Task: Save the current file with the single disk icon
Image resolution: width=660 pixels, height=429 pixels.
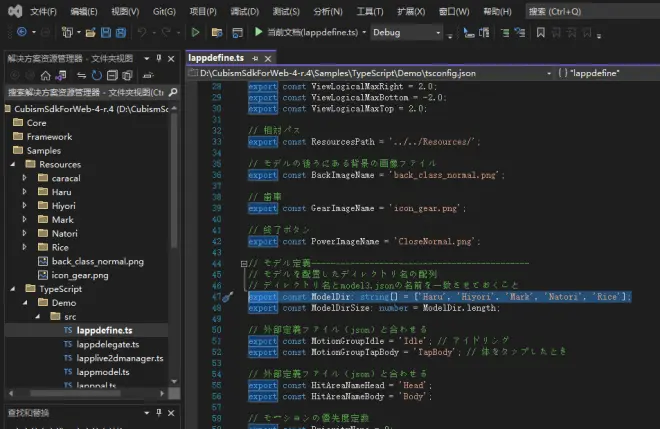Action: click(x=106, y=32)
